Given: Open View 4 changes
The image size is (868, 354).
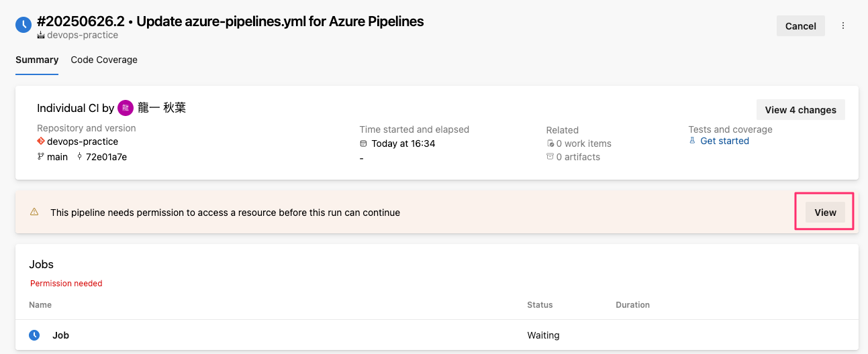Looking at the screenshot, I should coord(801,110).
